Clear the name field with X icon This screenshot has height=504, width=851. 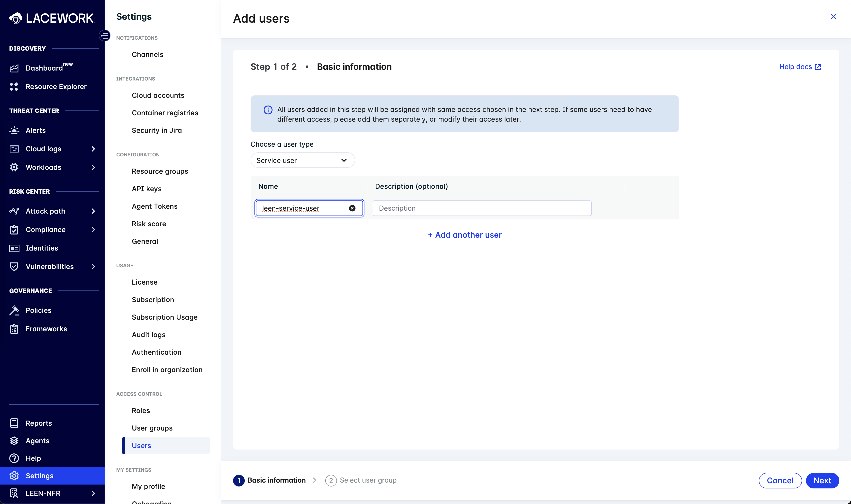[x=352, y=208]
